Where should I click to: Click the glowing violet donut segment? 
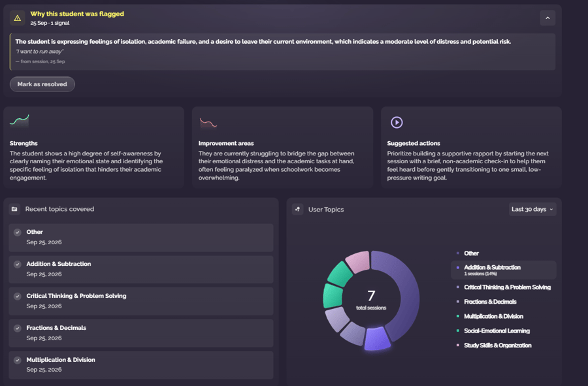(377, 339)
